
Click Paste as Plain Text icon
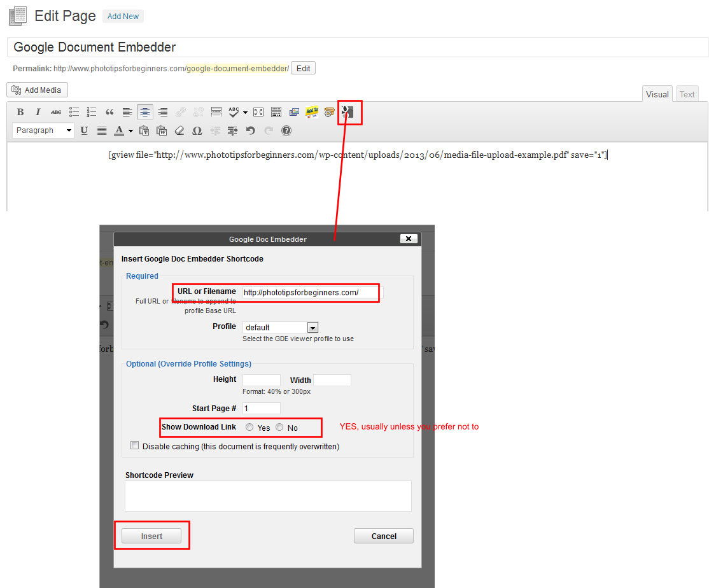144,130
